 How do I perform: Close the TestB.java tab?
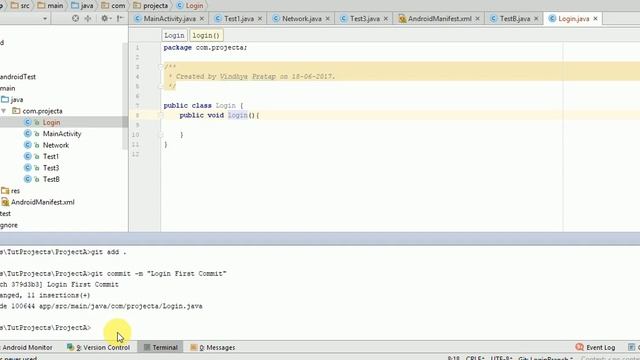[x=536, y=19]
